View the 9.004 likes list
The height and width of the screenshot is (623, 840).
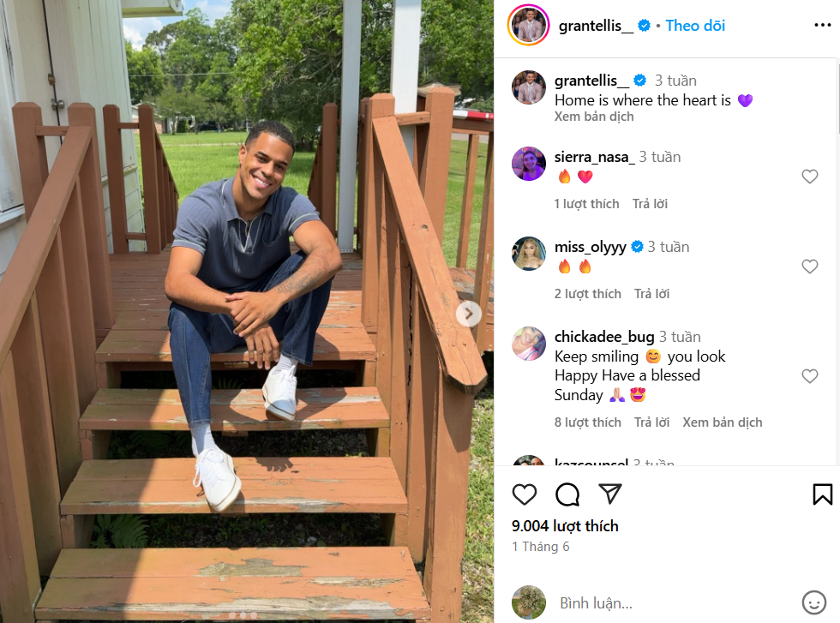(x=565, y=526)
